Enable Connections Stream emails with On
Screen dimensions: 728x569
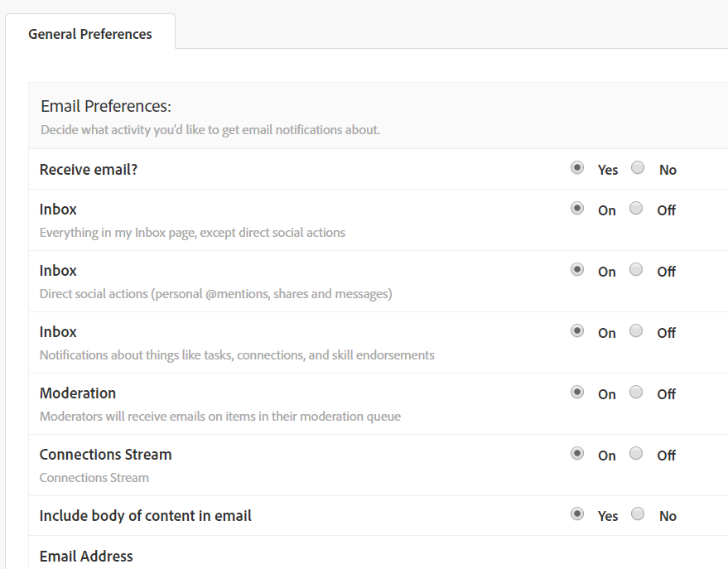[x=577, y=454]
